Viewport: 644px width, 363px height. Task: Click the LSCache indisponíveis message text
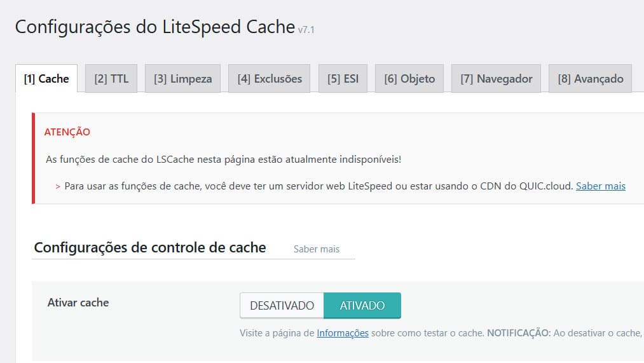(x=223, y=160)
